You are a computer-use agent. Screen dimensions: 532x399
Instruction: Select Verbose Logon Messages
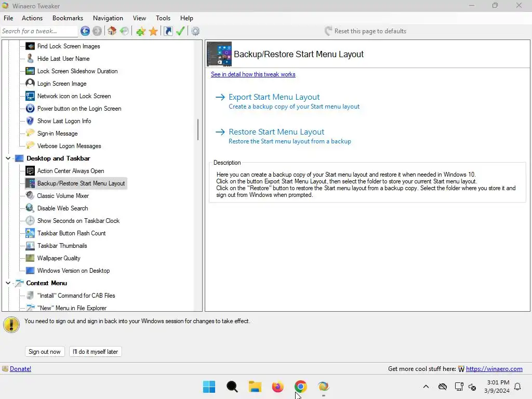point(69,146)
